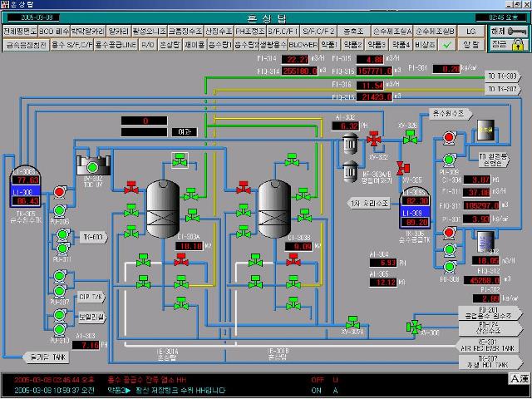This screenshot has width=532, height=399.
Task: Click the empty black field left of 여과
Action: pyautogui.click(x=144, y=132)
